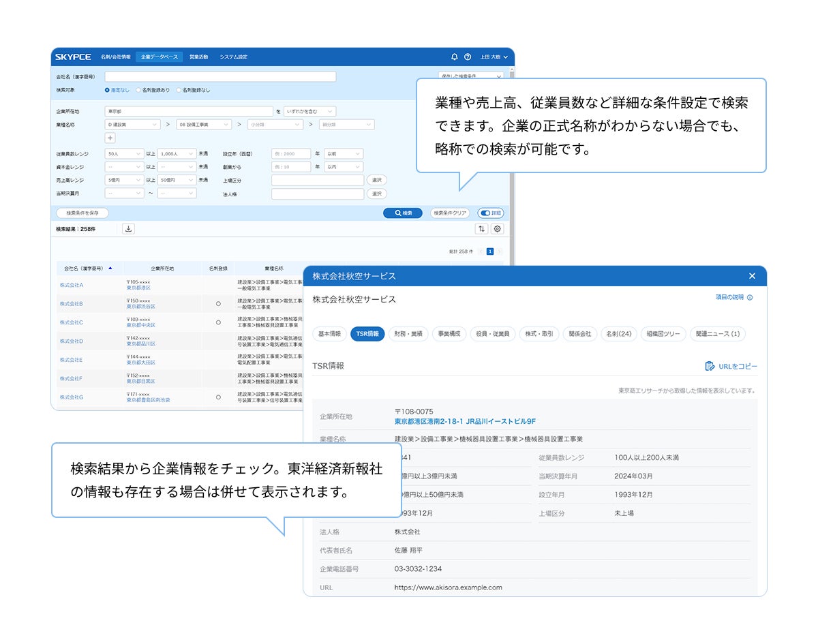
Task: Switch to the 財務・業績 tab
Action: pyautogui.click(x=408, y=334)
